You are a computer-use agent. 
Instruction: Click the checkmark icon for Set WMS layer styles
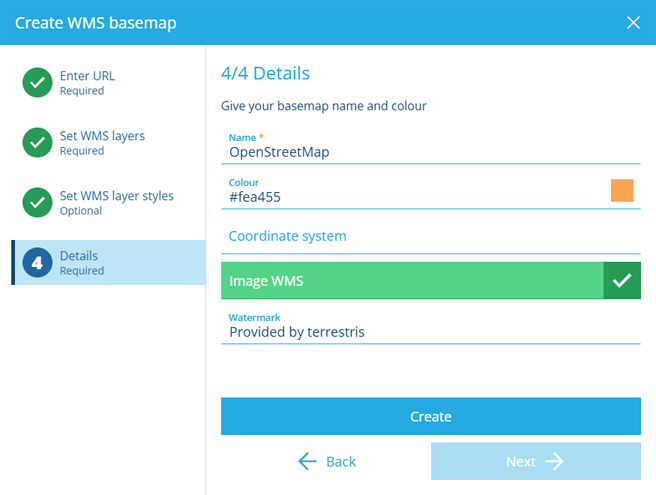(37, 203)
